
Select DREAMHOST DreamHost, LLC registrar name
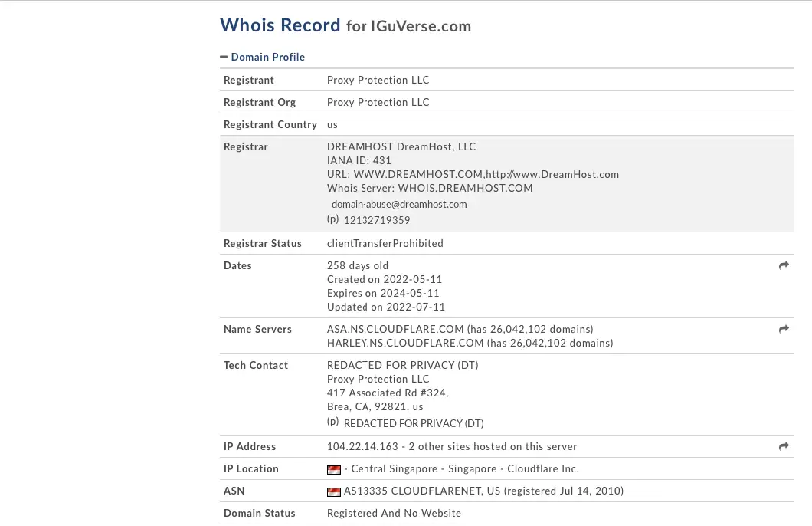coord(401,146)
